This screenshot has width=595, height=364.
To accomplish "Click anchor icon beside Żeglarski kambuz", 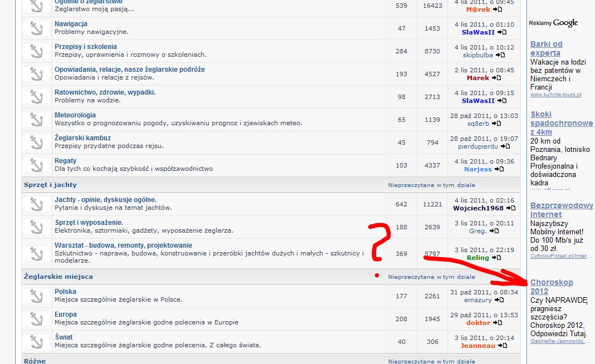I will click(x=37, y=142).
